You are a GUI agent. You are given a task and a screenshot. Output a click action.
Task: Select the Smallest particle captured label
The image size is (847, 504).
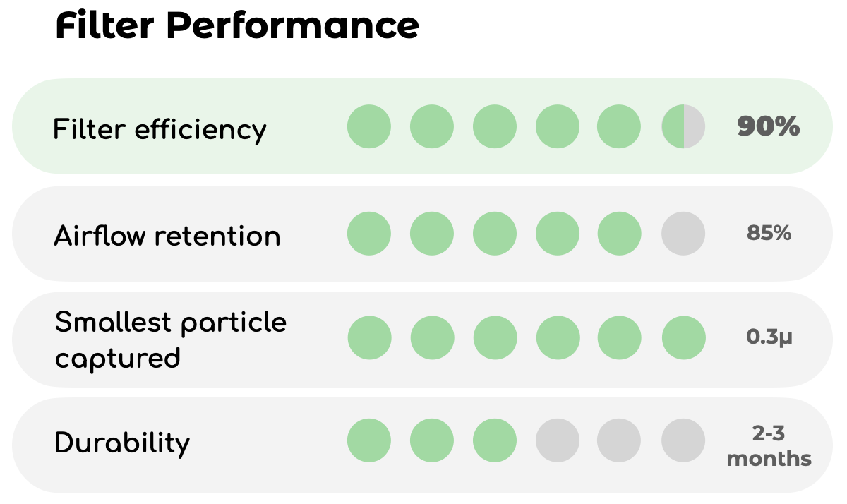point(171,340)
